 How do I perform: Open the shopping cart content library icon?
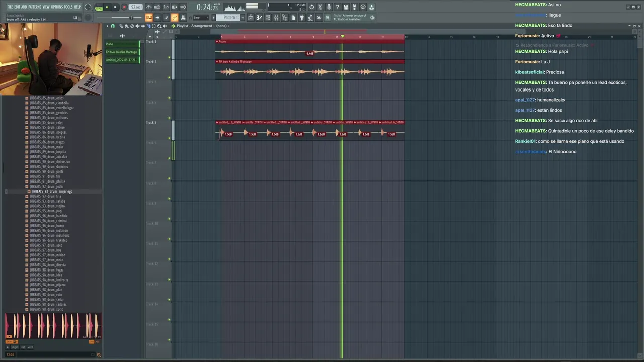coord(328,17)
